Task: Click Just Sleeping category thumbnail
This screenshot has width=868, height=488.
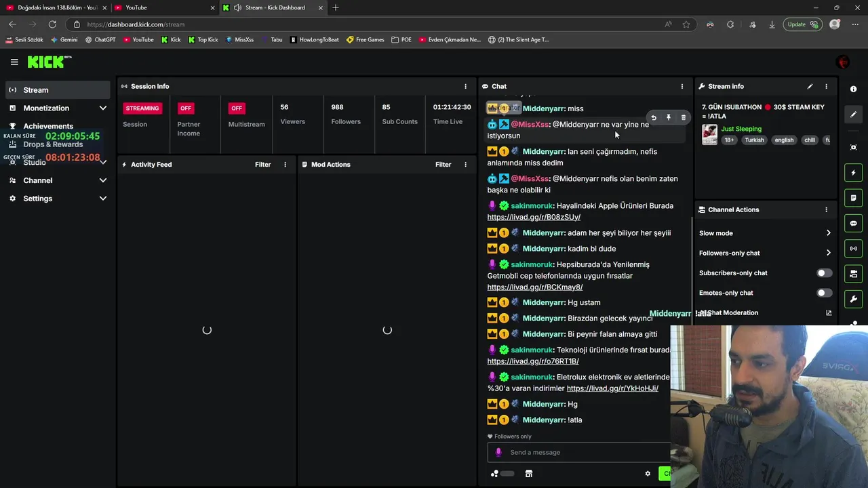Action: [x=709, y=134]
